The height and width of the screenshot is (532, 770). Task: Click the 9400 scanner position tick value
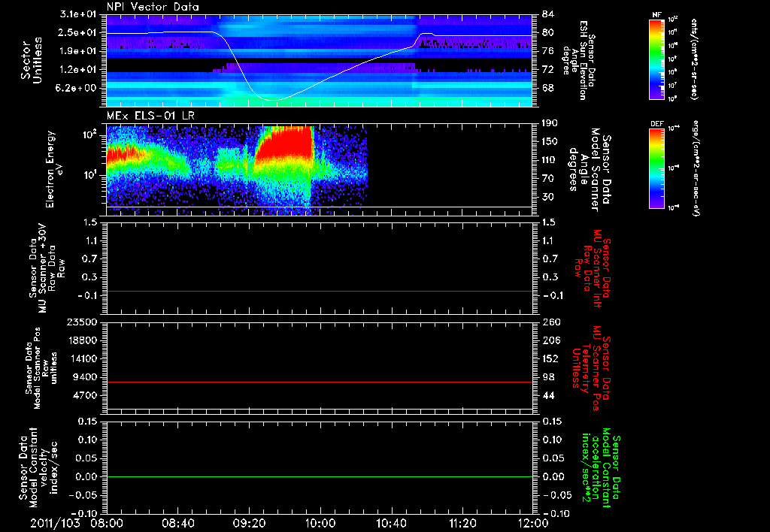[85, 377]
